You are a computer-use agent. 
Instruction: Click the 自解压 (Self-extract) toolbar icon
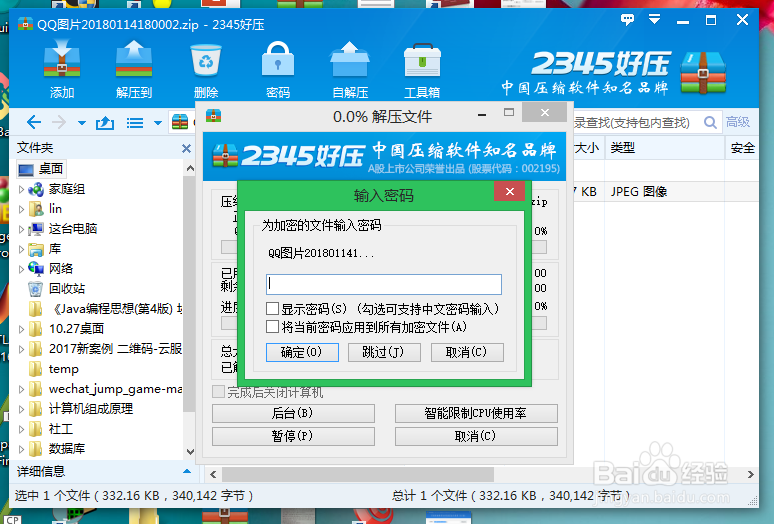[x=349, y=69]
